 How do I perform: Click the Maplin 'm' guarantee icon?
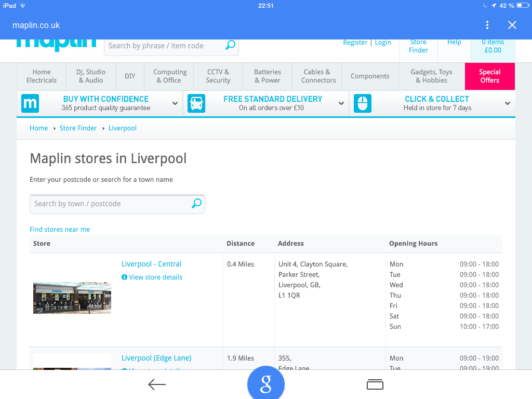click(30, 103)
